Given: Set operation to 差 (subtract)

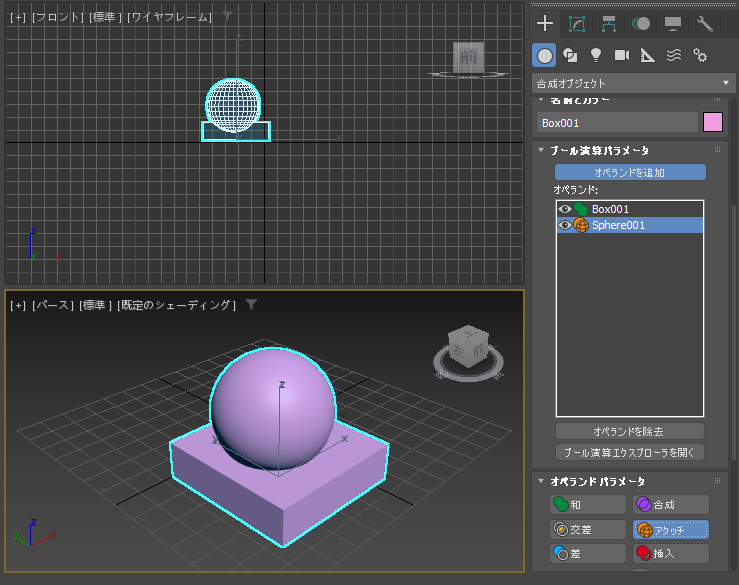Looking at the screenshot, I should tap(588, 553).
